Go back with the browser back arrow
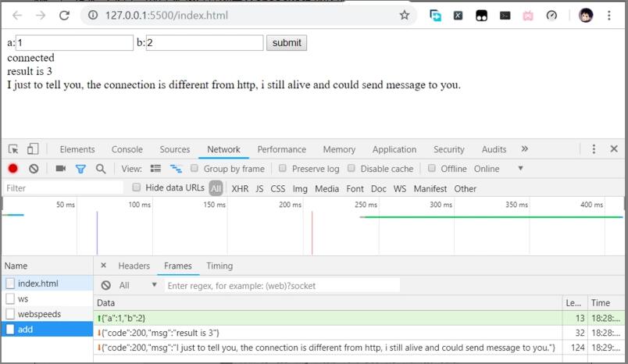Image resolution: width=628 pixels, height=364 pixels. click(17, 16)
